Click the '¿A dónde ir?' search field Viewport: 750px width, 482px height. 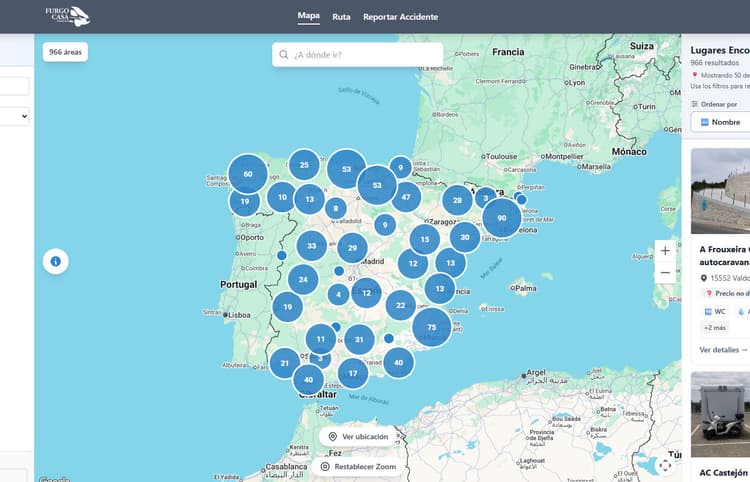[x=358, y=55]
